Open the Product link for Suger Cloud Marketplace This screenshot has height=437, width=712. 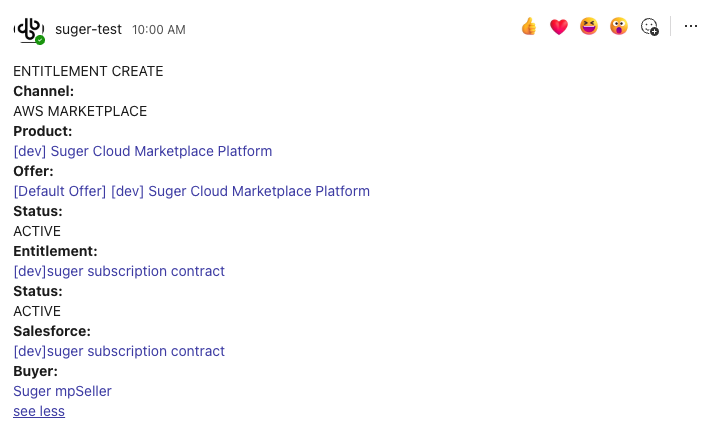pos(143,151)
